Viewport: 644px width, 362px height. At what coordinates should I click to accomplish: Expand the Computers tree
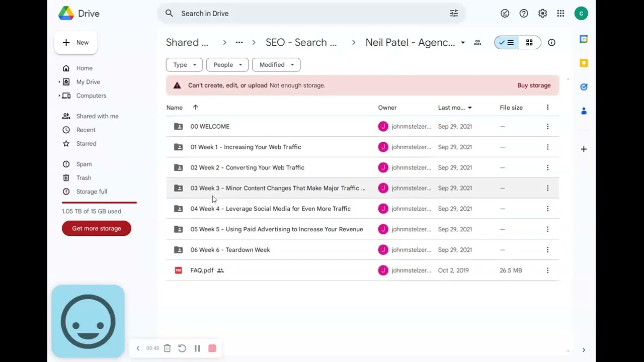tap(59, 96)
